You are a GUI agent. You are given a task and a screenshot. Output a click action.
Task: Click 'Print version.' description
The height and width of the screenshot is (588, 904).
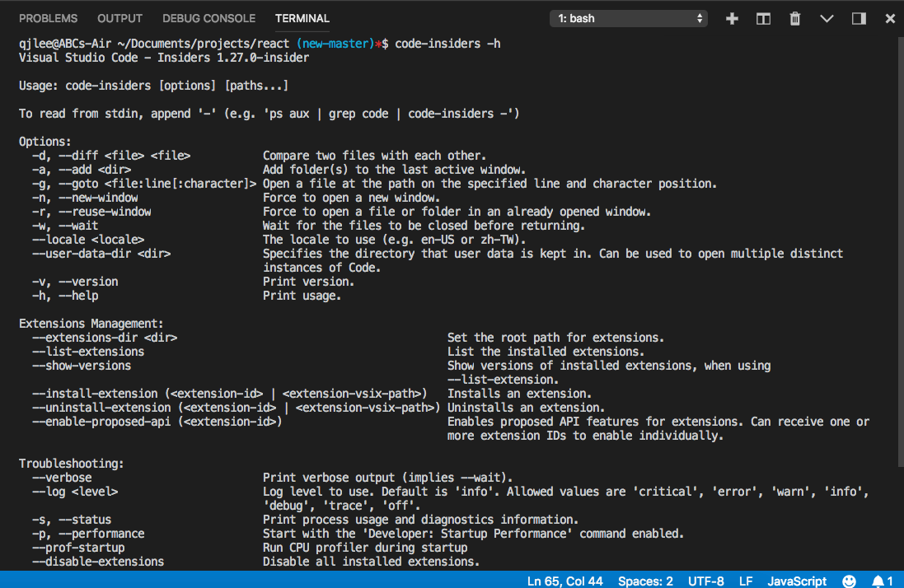click(x=308, y=282)
